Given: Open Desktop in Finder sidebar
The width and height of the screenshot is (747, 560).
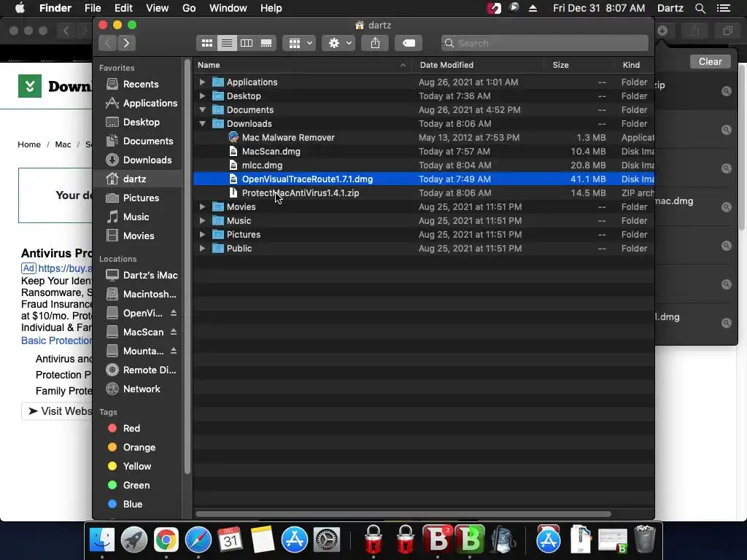Looking at the screenshot, I should point(137,122).
